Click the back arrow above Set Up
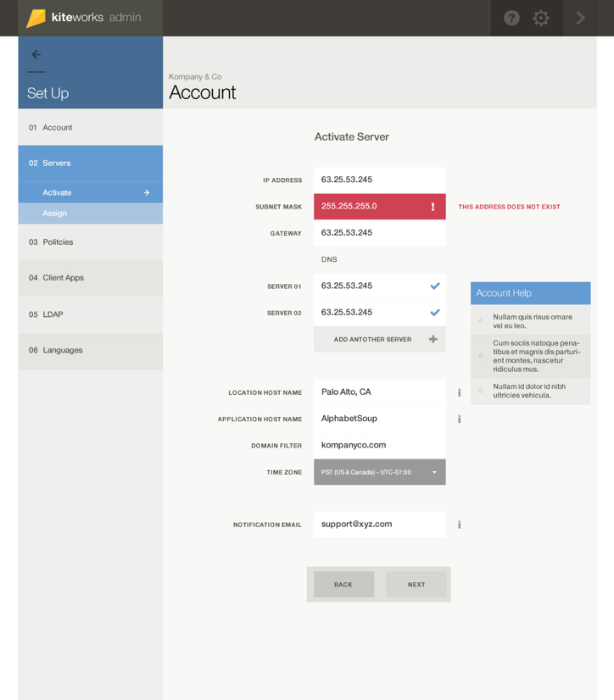The image size is (614, 700). (x=36, y=55)
